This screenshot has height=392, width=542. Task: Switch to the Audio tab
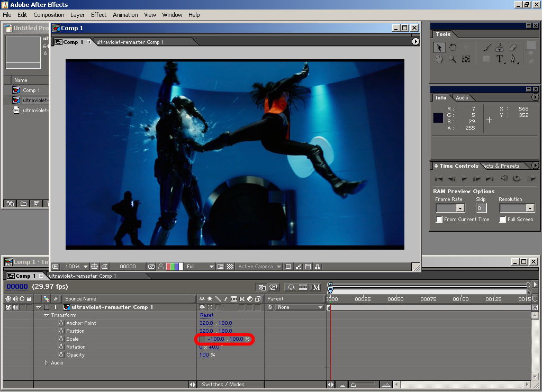462,98
